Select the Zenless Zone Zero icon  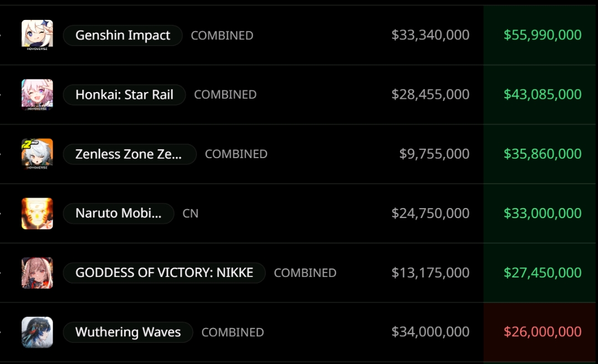37,154
